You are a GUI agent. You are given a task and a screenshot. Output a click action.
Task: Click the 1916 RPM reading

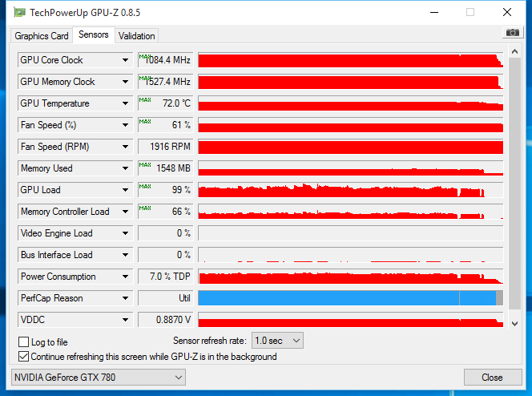click(x=166, y=147)
